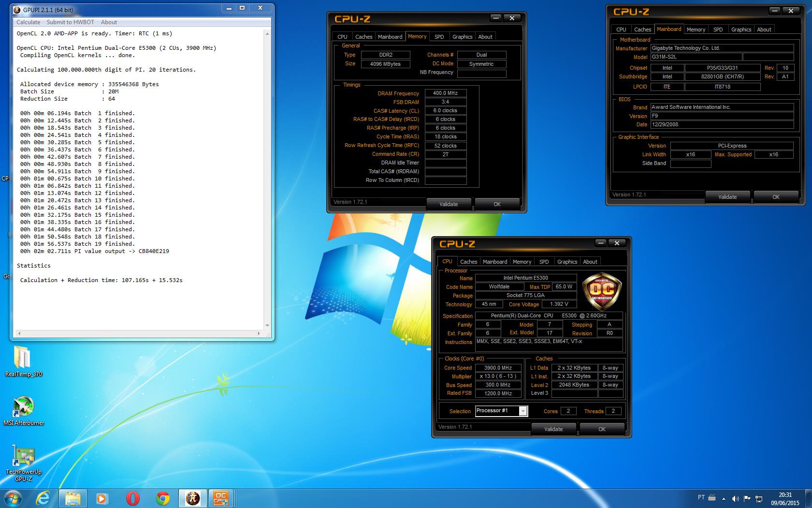Viewport: 812px width, 508px height.
Task: Open Memory tab in Mainboard CPU-Z window
Action: click(x=696, y=30)
